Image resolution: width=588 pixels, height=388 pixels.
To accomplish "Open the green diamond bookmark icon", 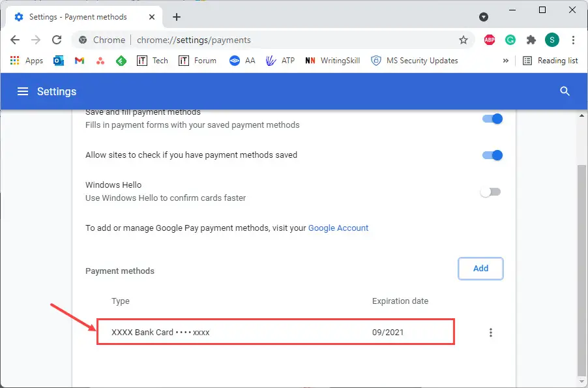I will [121, 61].
